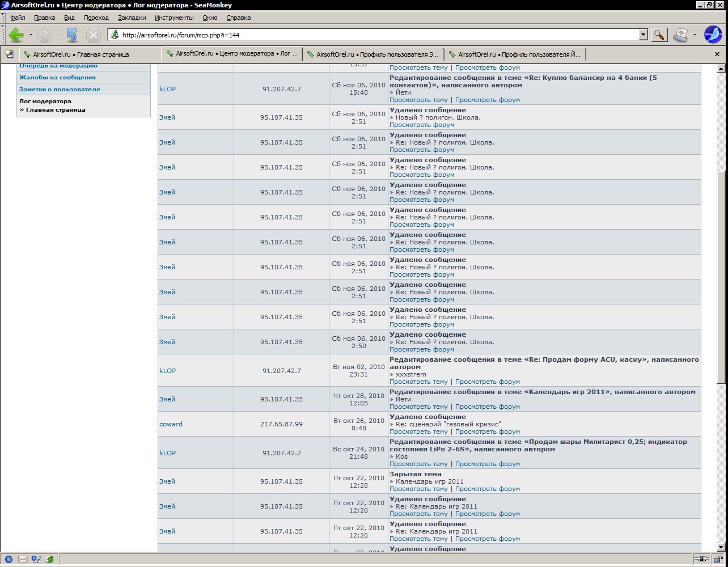The height and width of the screenshot is (567, 728).
Task: Click the address bar URL field
Action: click(374, 35)
